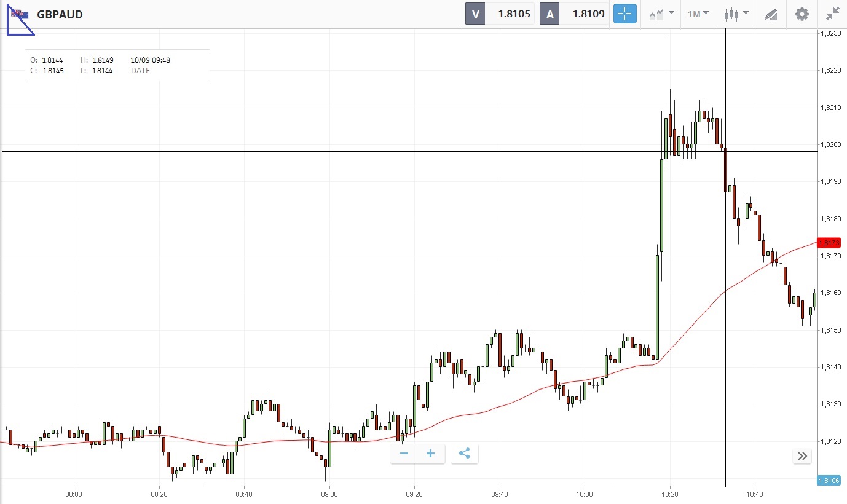Open the drawing tools icon
This screenshot has height=504, width=847.
coord(771,14)
